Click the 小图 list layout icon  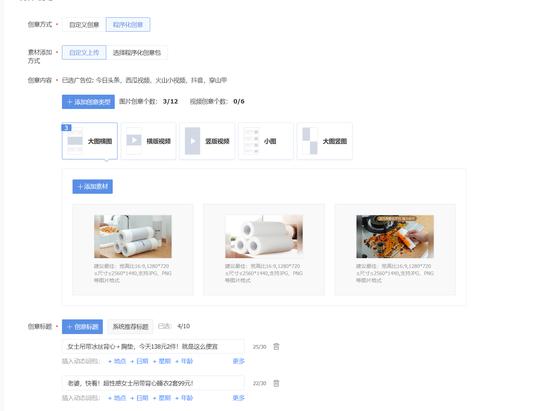click(x=251, y=141)
